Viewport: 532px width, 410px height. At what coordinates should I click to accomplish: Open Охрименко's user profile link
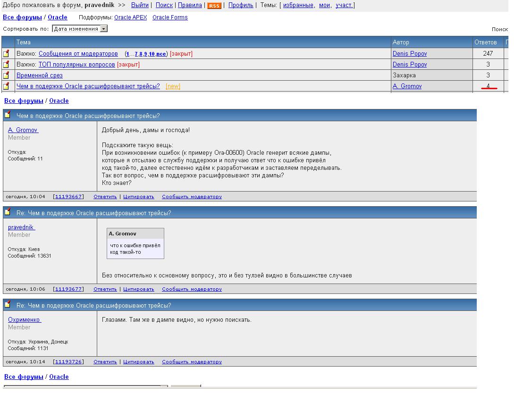click(x=24, y=320)
